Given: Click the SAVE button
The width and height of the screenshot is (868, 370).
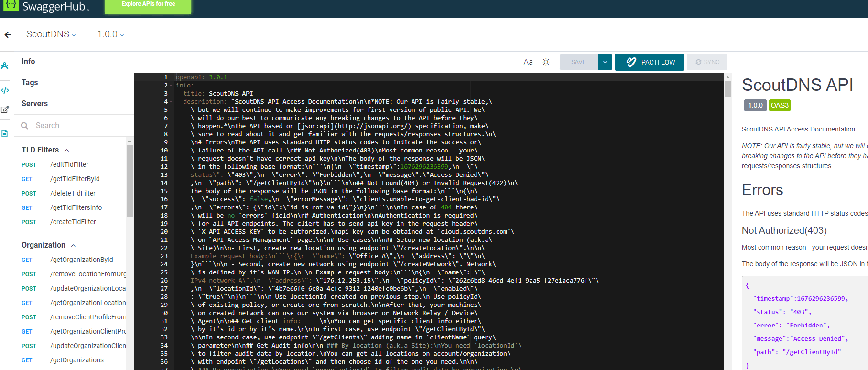Looking at the screenshot, I should (578, 62).
